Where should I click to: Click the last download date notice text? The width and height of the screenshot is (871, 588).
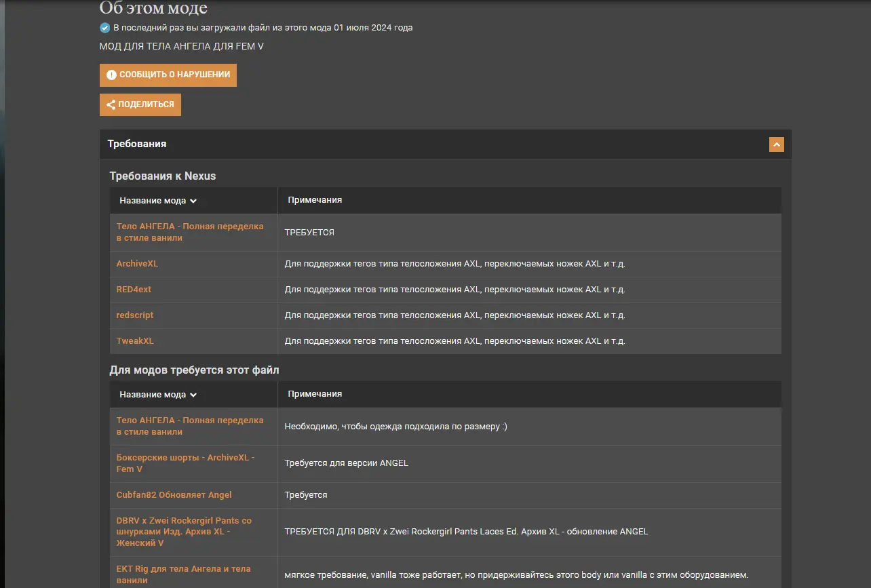pos(263,28)
